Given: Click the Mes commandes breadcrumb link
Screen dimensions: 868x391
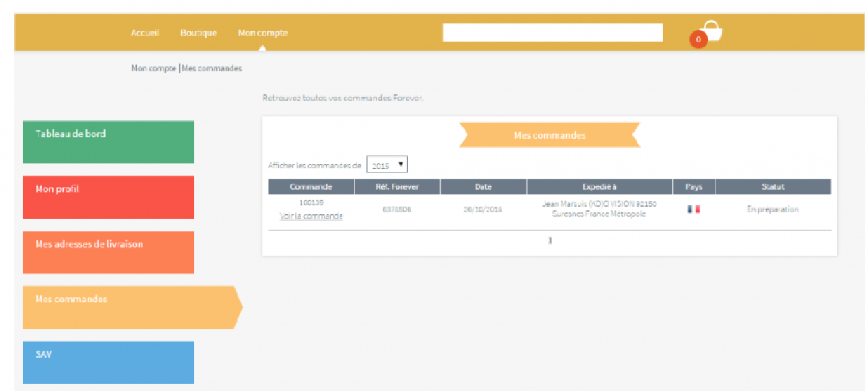Looking at the screenshot, I should (212, 68).
